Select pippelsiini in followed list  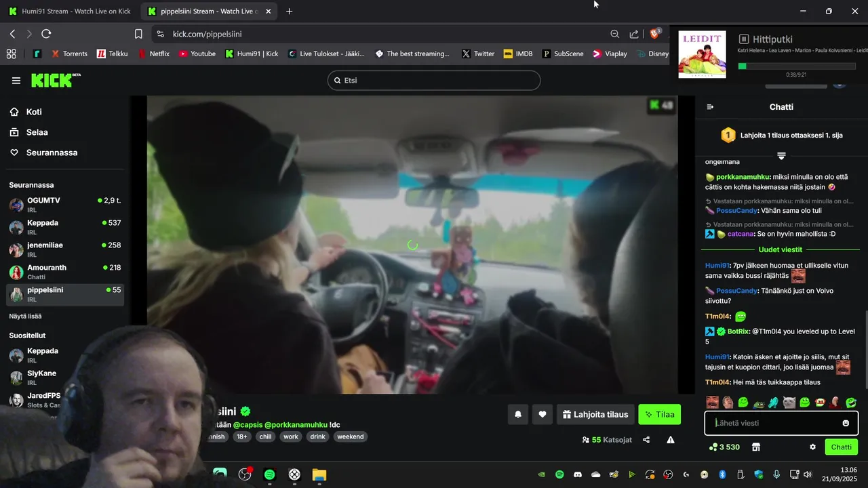(65, 294)
